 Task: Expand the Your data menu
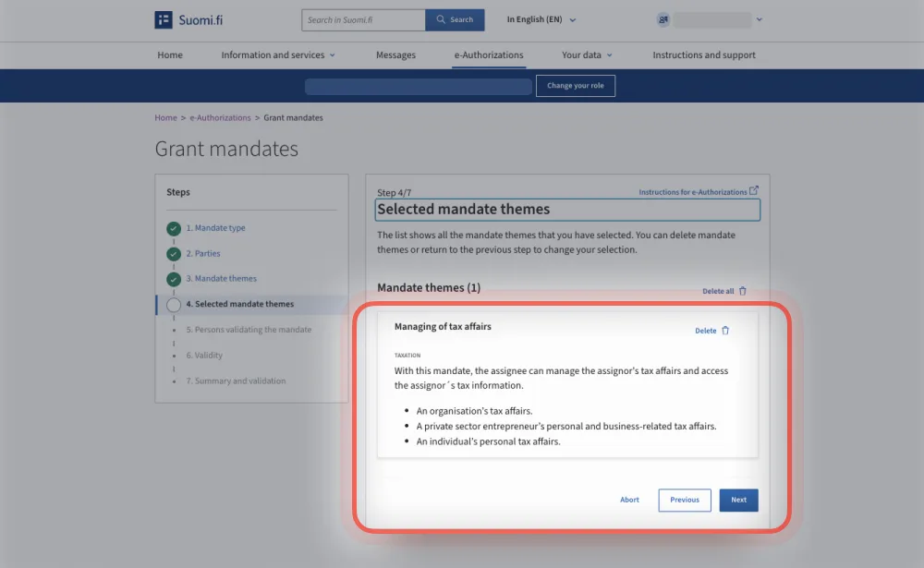[587, 54]
